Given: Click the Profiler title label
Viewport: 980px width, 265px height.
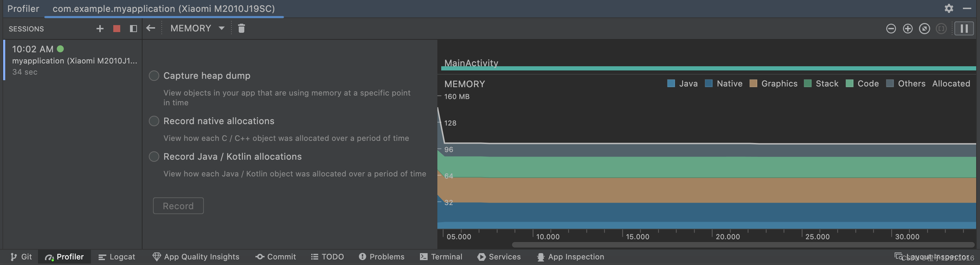Looking at the screenshot, I should point(23,9).
